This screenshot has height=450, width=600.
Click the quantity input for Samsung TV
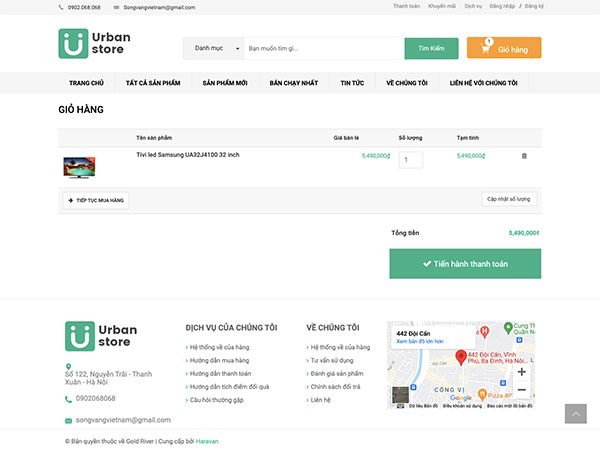tap(411, 160)
